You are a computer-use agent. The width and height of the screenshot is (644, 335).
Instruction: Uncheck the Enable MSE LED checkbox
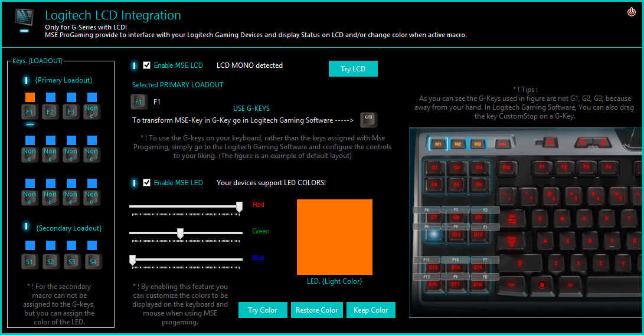pyautogui.click(x=146, y=183)
